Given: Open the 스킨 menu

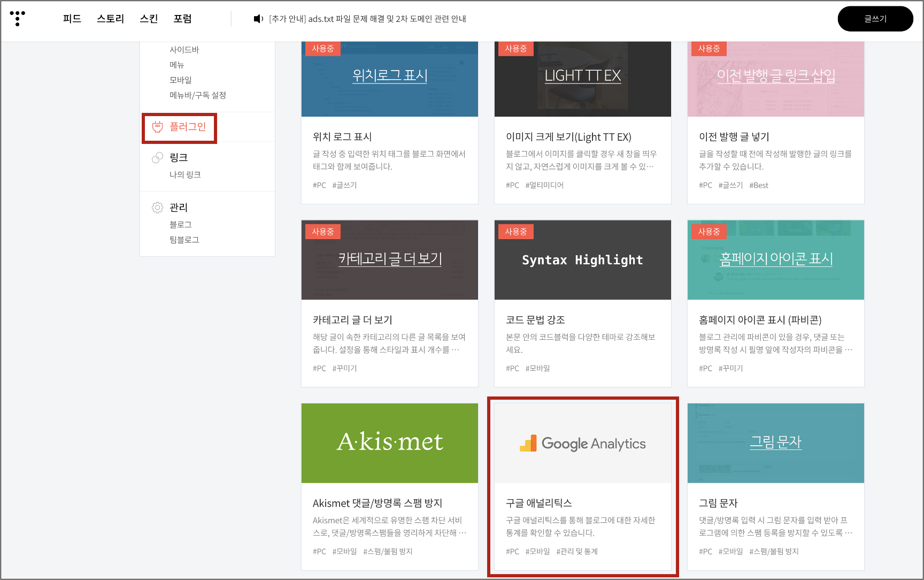Looking at the screenshot, I should coord(149,19).
